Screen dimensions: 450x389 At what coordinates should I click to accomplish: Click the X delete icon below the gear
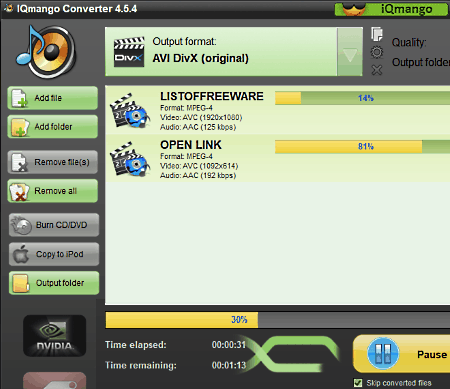(x=377, y=70)
